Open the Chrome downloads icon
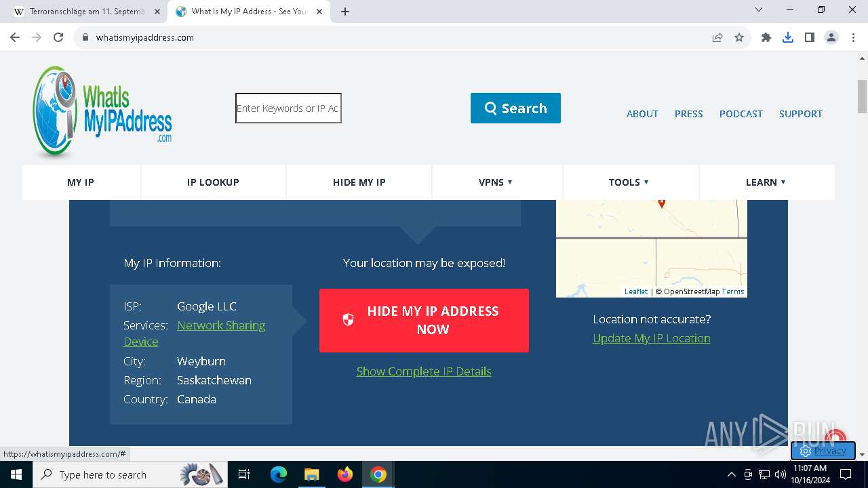 (x=788, y=37)
